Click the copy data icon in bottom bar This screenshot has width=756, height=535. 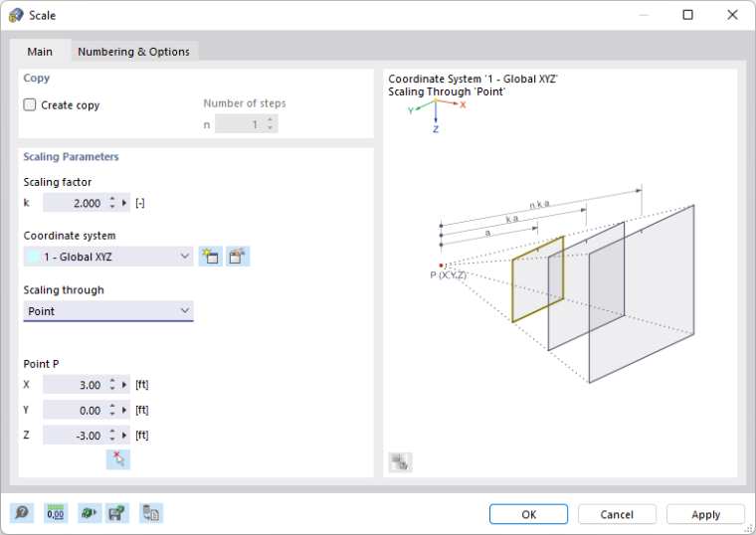[x=151, y=513]
